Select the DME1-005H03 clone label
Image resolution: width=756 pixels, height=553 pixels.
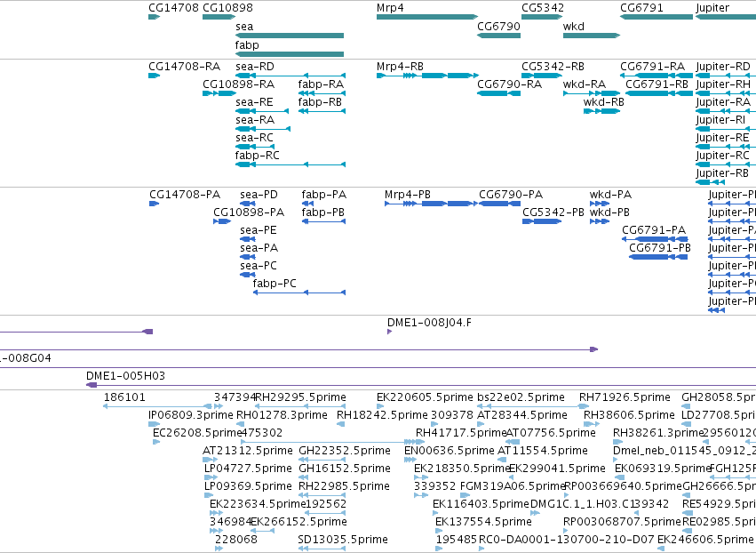click(x=125, y=376)
